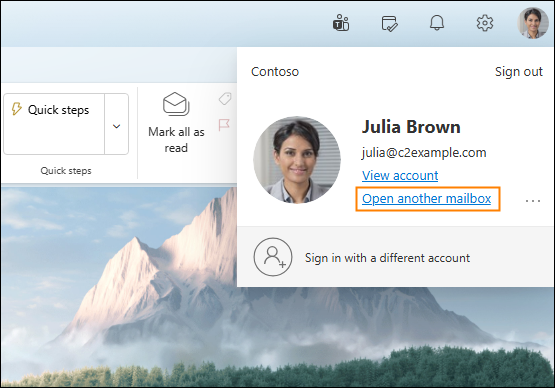Click Mark all as read
This screenshot has height=388, width=555.
point(176,123)
